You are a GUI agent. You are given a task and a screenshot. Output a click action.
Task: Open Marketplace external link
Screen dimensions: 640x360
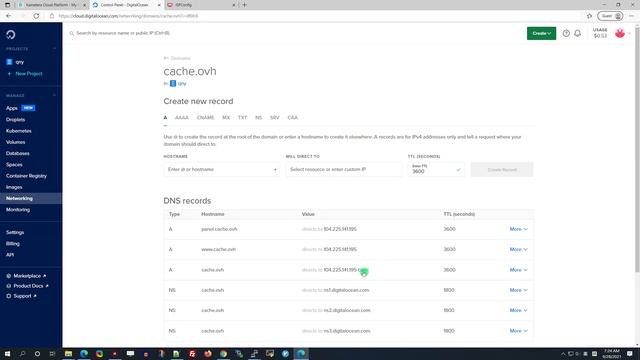point(26,276)
